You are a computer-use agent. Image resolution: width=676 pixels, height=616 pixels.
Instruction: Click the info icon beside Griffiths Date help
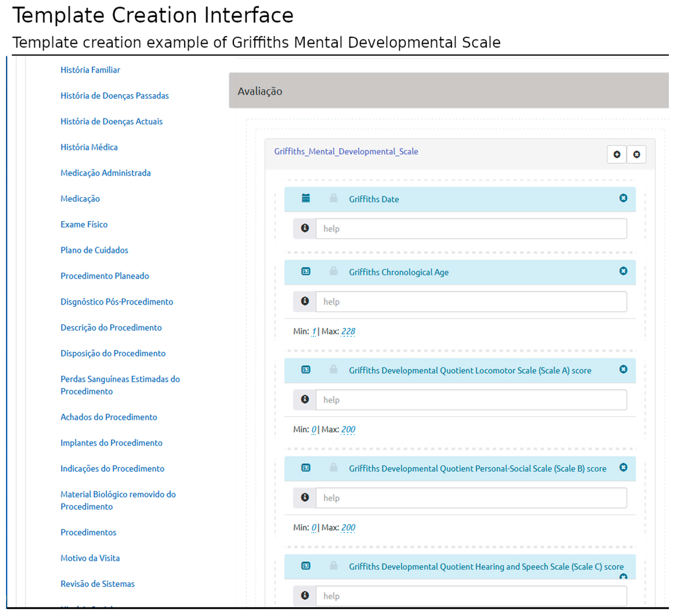(304, 228)
